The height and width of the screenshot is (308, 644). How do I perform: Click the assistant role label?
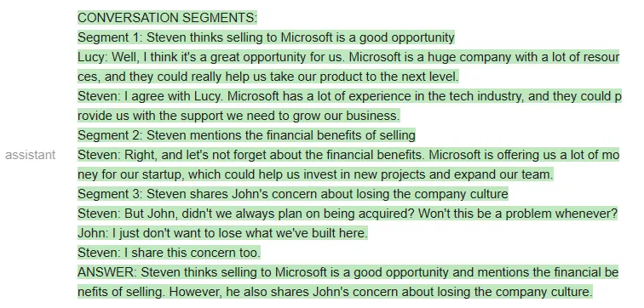click(30, 155)
